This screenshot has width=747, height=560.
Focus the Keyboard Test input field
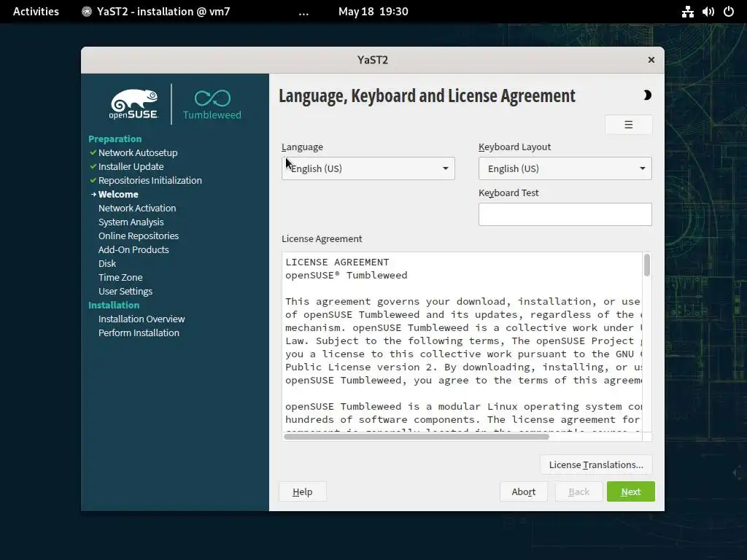click(x=565, y=214)
